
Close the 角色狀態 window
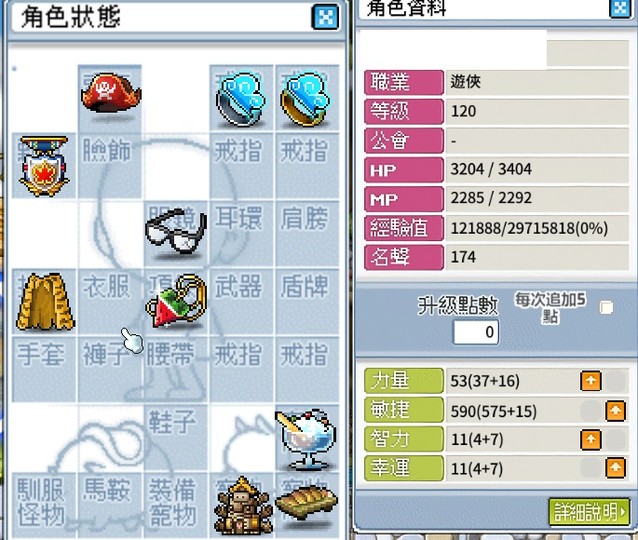[325, 17]
